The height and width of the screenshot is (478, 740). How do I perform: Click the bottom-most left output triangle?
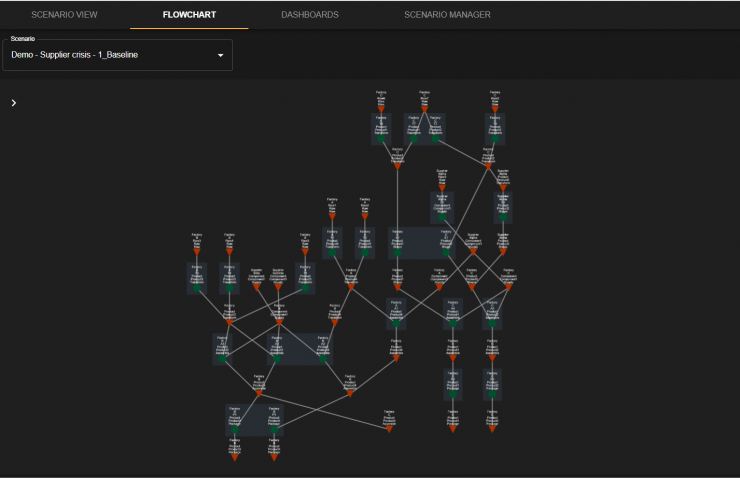(235, 457)
